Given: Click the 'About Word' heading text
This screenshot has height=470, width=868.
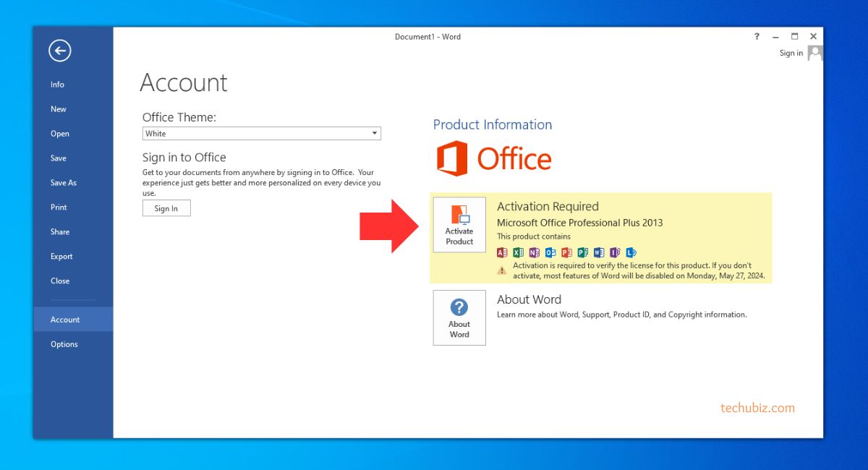Looking at the screenshot, I should click(529, 299).
